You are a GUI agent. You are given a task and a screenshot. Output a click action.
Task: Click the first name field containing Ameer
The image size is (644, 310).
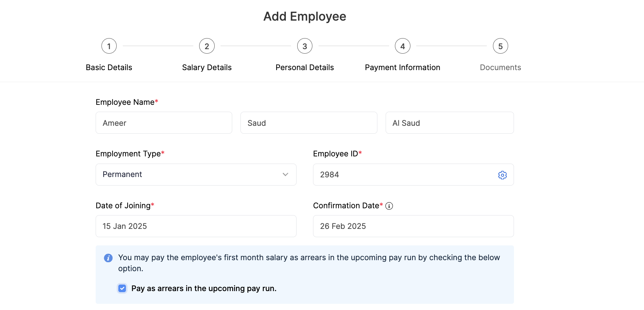pyautogui.click(x=163, y=123)
